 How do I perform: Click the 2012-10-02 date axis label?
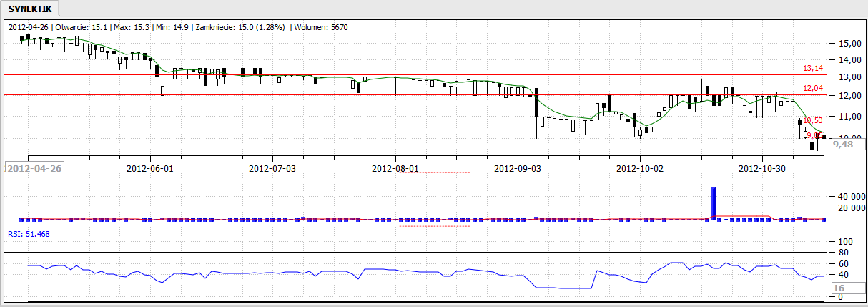tap(641, 169)
